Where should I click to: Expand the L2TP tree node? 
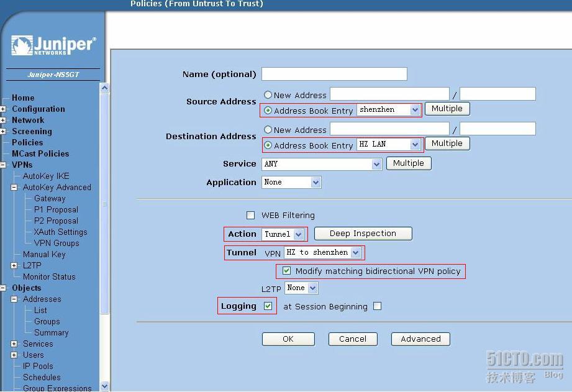(x=14, y=266)
